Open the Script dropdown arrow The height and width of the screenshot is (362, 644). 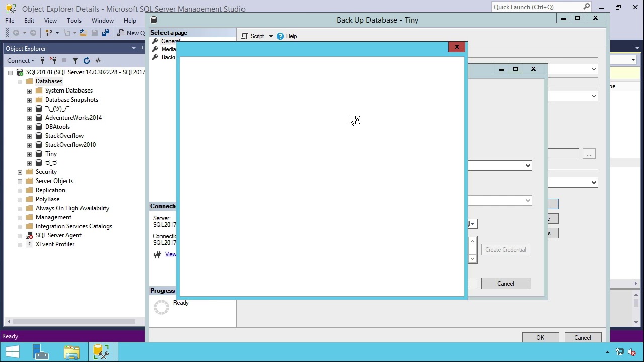pos(270,36)
